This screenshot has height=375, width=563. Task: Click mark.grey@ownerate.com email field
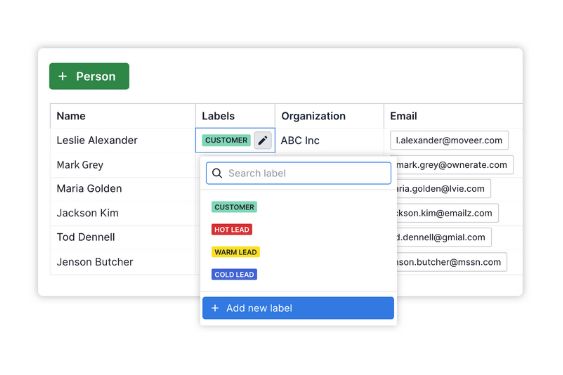point(452,165)
